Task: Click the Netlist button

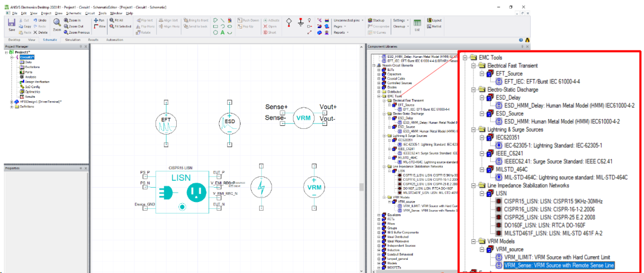Action: (435, 26)
